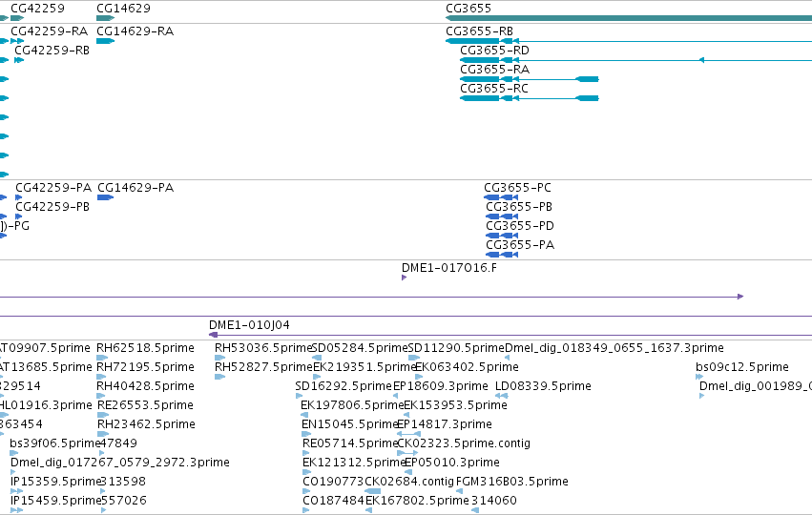Select the CG42259 gene label
Viewport: 812px width, 515px height.
37,9
